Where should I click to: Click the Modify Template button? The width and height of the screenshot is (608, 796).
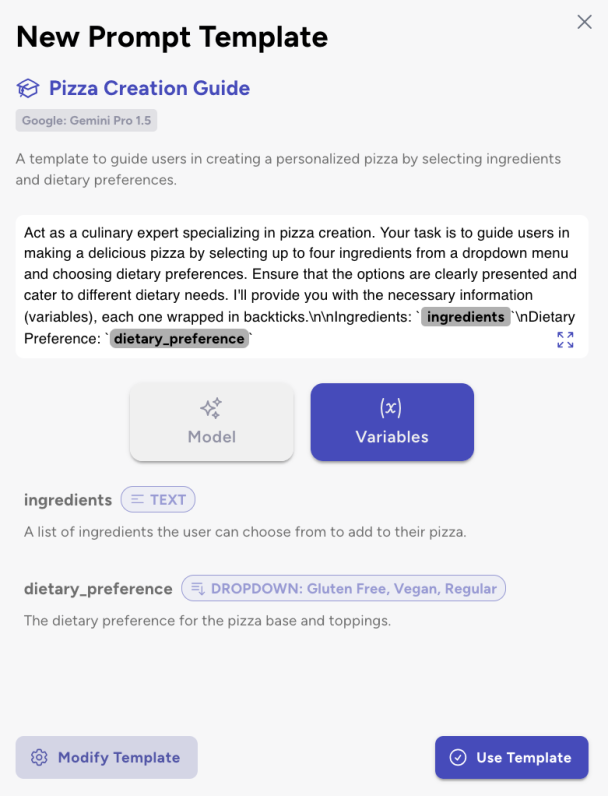click(x=107, y=757)
